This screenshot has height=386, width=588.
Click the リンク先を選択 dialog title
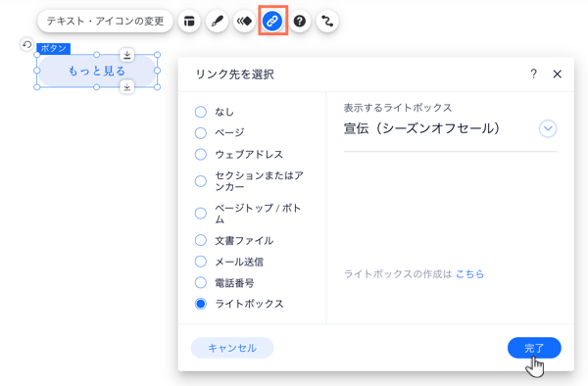pyautogui.click(x=235, y=74)
